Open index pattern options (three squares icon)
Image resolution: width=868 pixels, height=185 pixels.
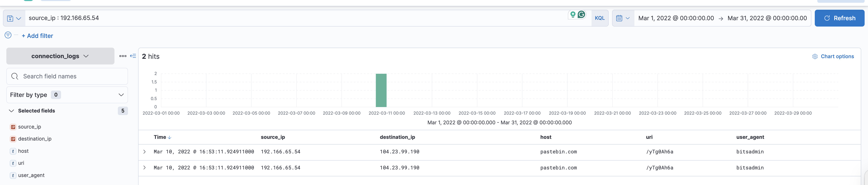coord(123,56)
